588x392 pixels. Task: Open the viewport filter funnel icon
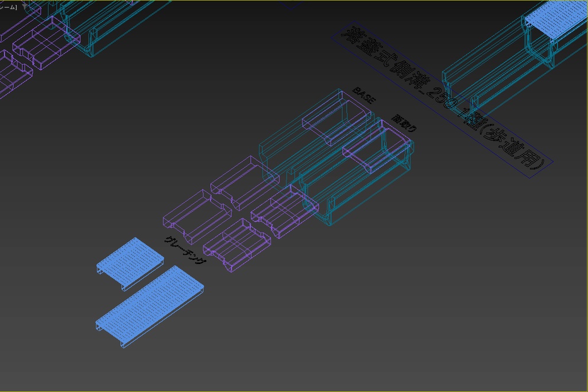[24, 7]
